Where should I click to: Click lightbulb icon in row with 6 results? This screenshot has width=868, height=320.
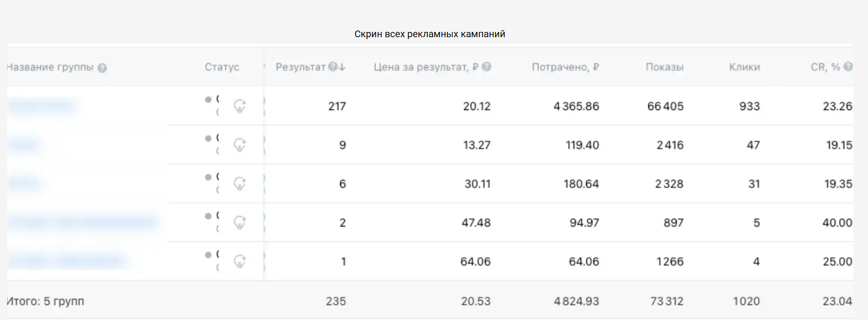240,184
